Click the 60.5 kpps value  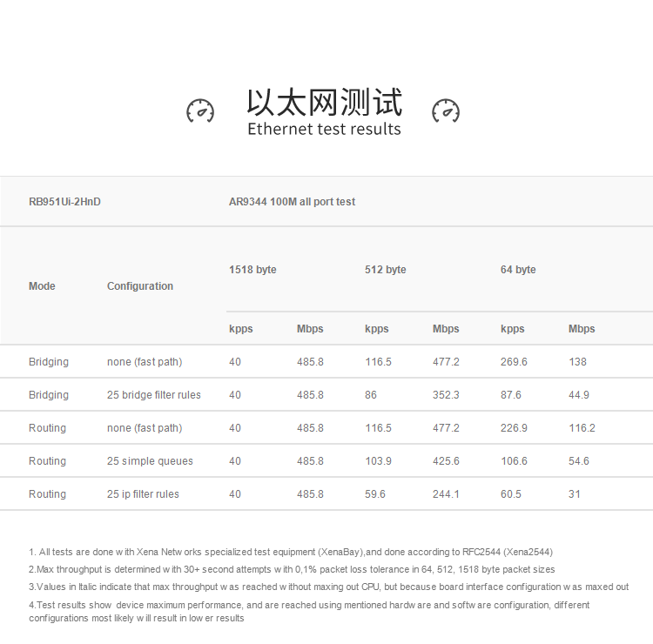pos(510,494)
